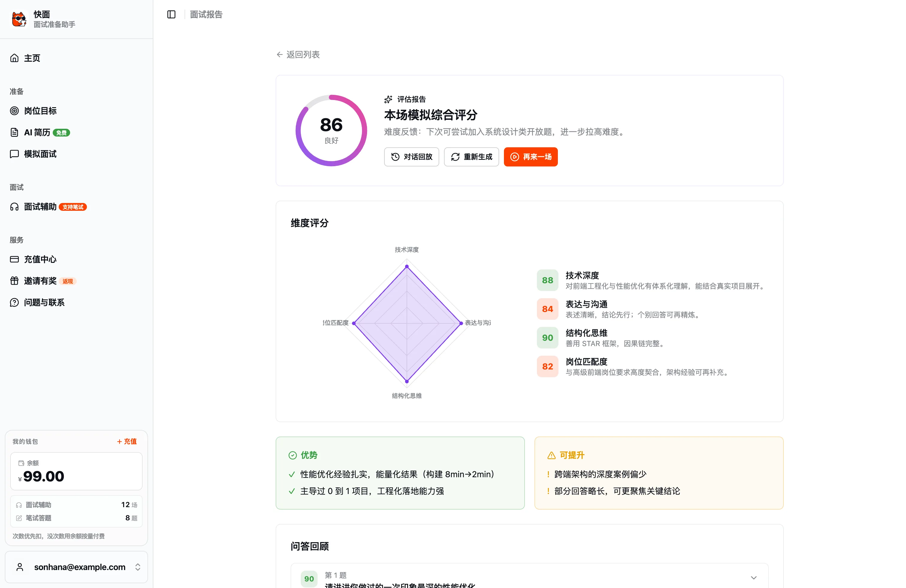Click the chat bubble icon beside 模拟面试
This screenshot has width=906, height=588.
coord(14,154)
